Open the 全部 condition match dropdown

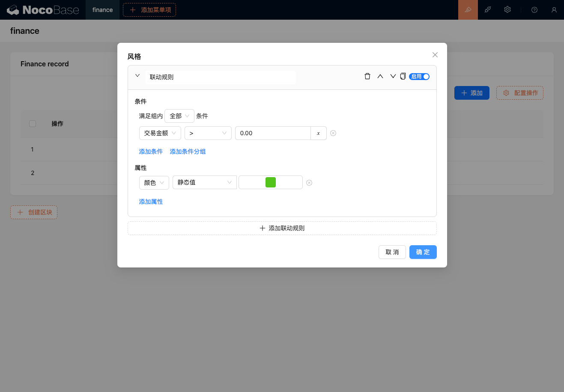click(179, 116)
